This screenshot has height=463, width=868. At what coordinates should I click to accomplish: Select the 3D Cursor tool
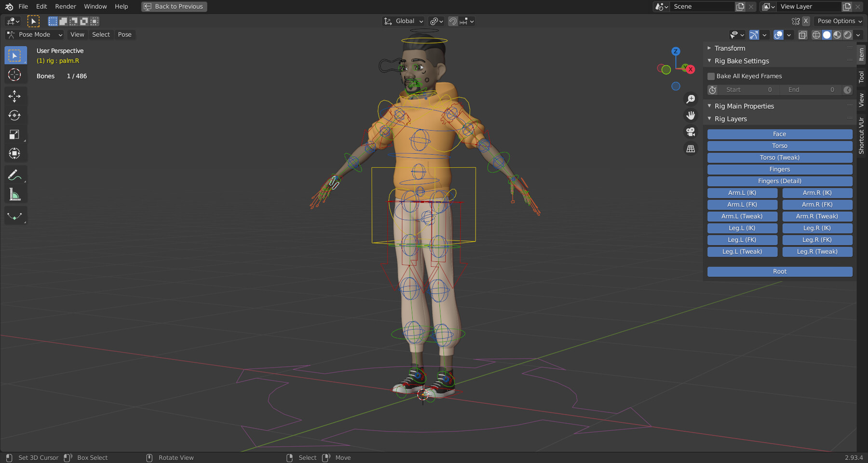(14, 75)
